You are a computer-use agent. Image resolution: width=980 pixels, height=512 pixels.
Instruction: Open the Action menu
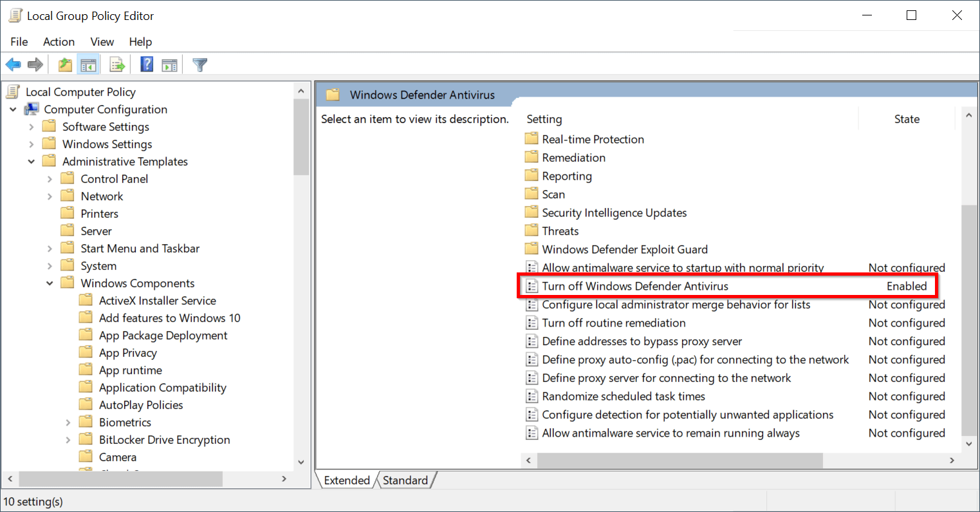[59, 42]
